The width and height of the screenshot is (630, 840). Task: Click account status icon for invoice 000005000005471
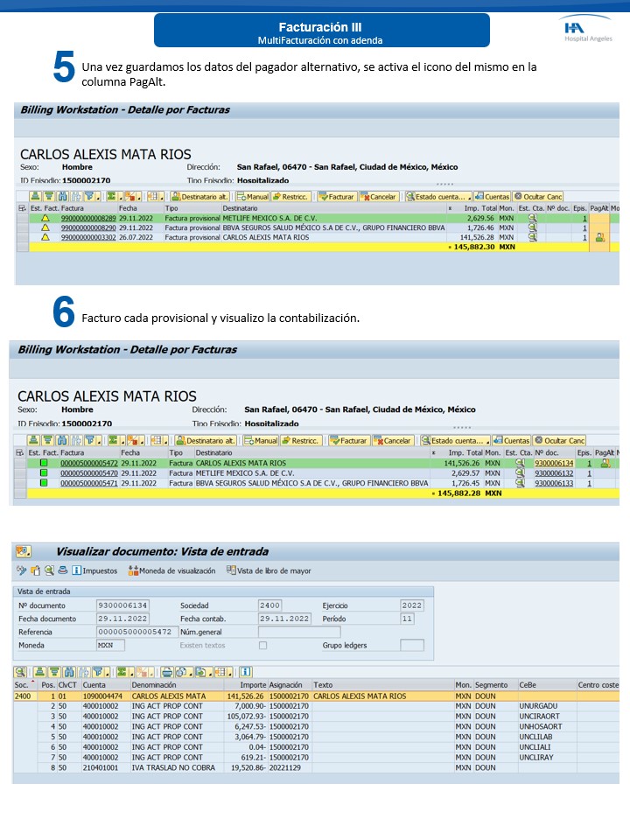(x=520, y=483)
